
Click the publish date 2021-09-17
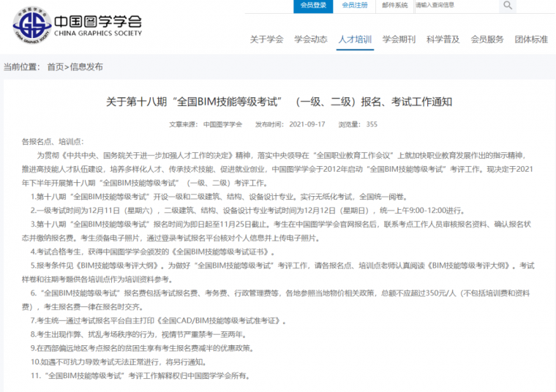pyautogui.click(x=307, y=124)
